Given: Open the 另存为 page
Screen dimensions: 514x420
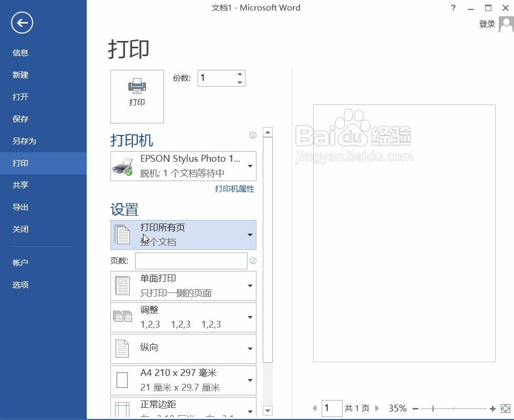Looking at the screenshot, I should 24,141.
